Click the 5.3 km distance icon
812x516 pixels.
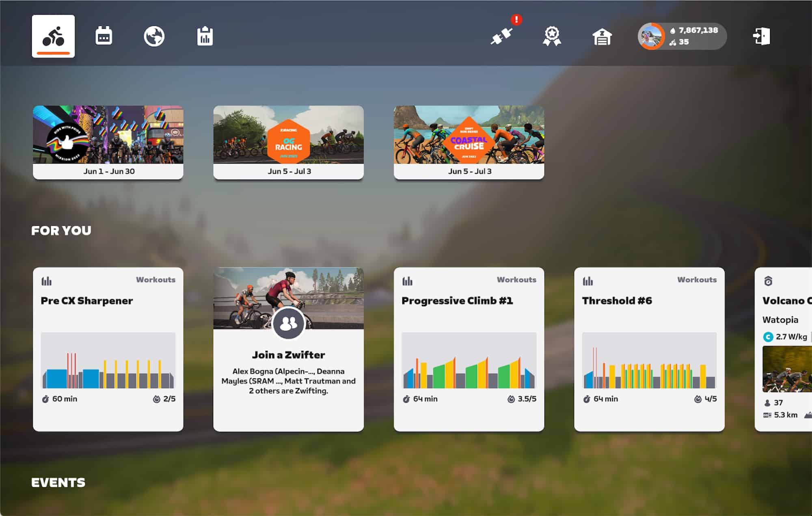pos(767,415)
